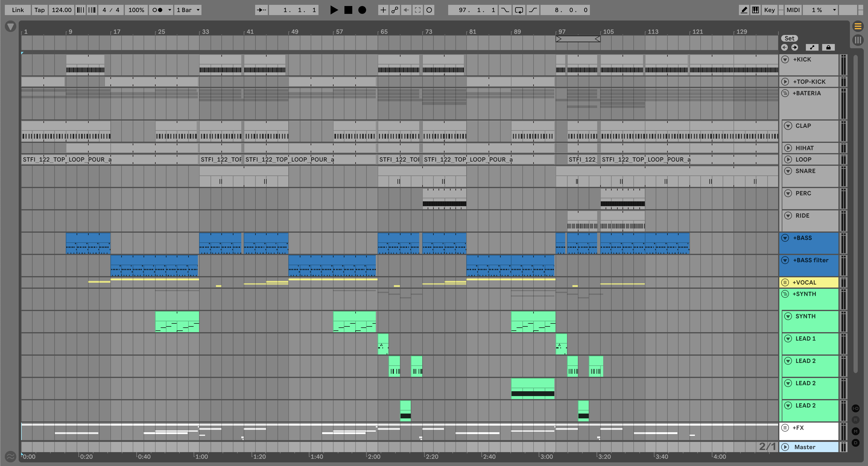Image resolution: width=868 pixels, height=466 pixels.
Task: Toggle the +VOCAL group fold button
Action: click(x=785, y=282)
